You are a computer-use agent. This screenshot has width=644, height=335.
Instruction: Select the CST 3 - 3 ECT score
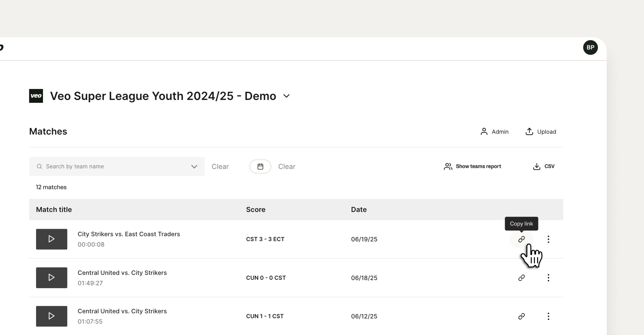(x=265, y=239)
